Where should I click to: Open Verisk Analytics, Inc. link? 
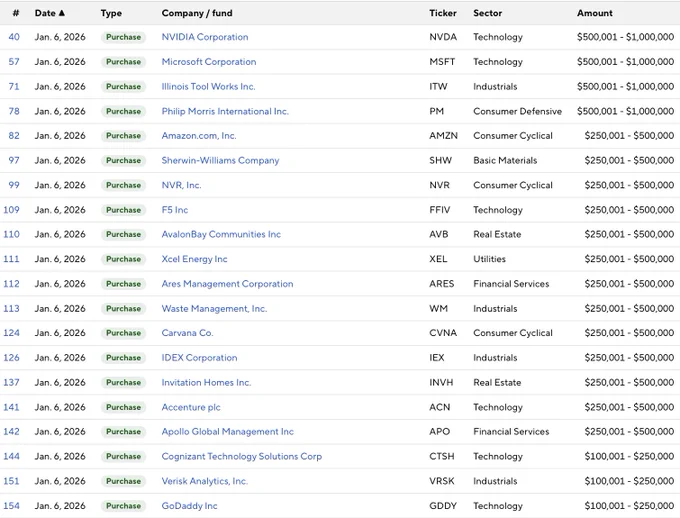(x=205, y=481)
